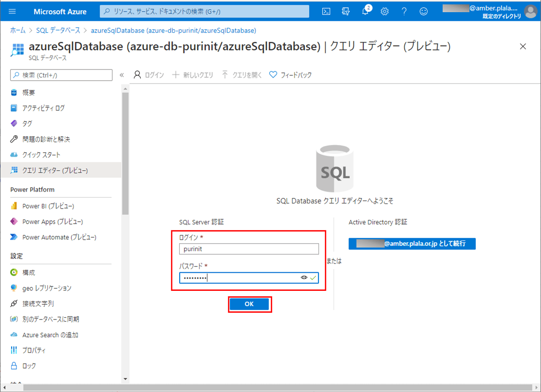Screen dimensions: 541x392
Task: Click the 概要 icon in the sidebar
Action: pyautogui.click(x=14, y=92)
